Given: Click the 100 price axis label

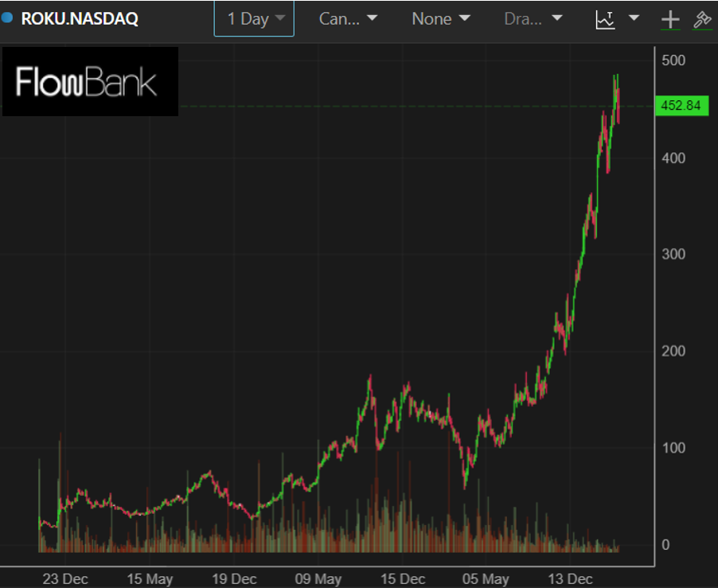Looking at the screenshot, I should click(x=673, y=448).
